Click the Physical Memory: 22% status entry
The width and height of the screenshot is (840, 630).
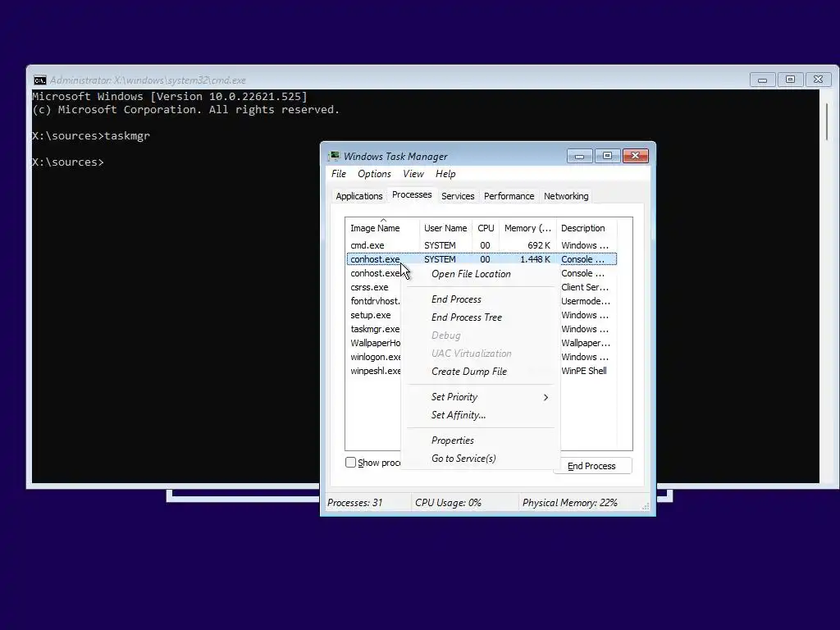click(x=569, y=503)
